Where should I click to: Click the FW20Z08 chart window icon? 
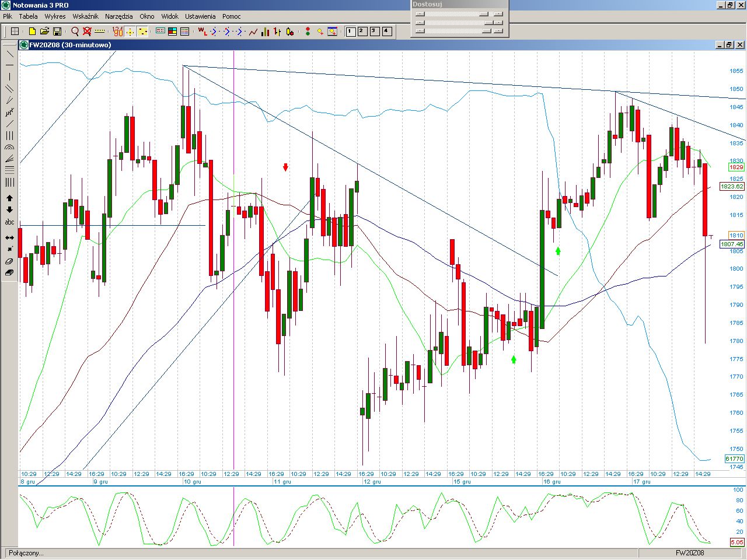point(24,45)
